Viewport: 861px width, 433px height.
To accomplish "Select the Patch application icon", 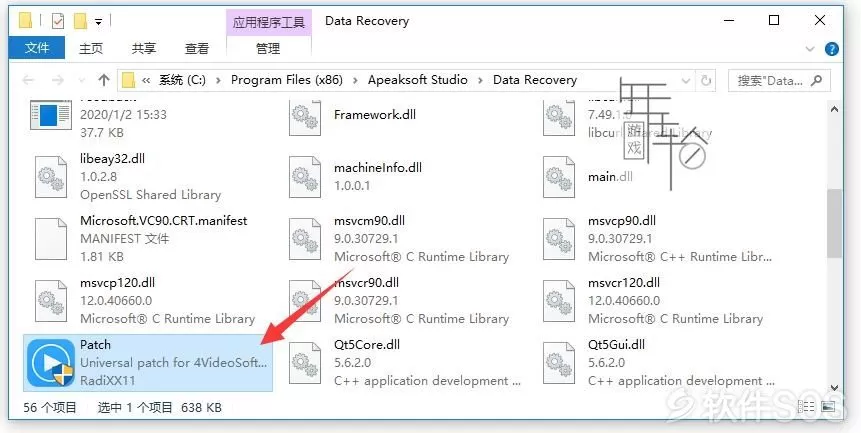I will click(51, 363).
